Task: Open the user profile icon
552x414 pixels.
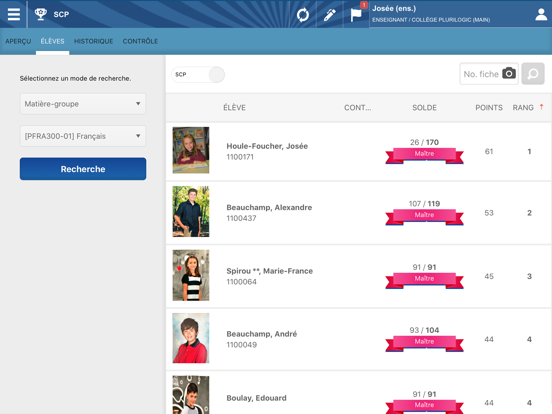Action: click(x=541, y=14)
